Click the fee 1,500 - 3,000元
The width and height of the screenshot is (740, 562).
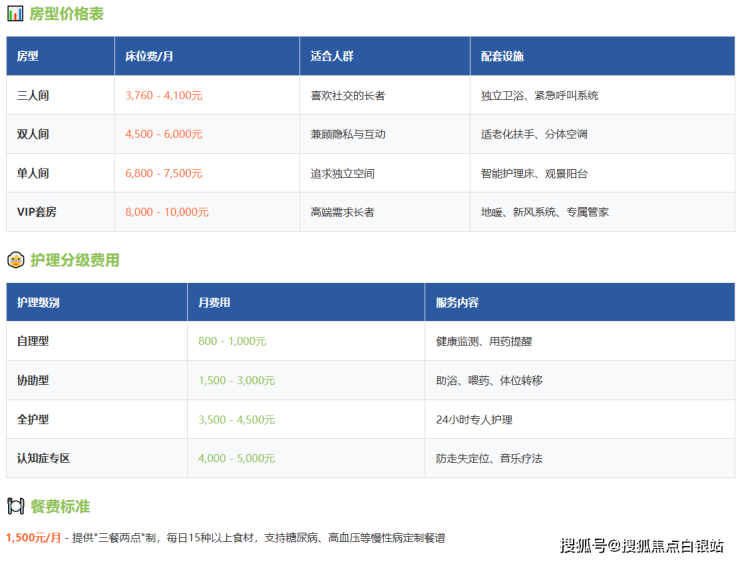[236, 380]
